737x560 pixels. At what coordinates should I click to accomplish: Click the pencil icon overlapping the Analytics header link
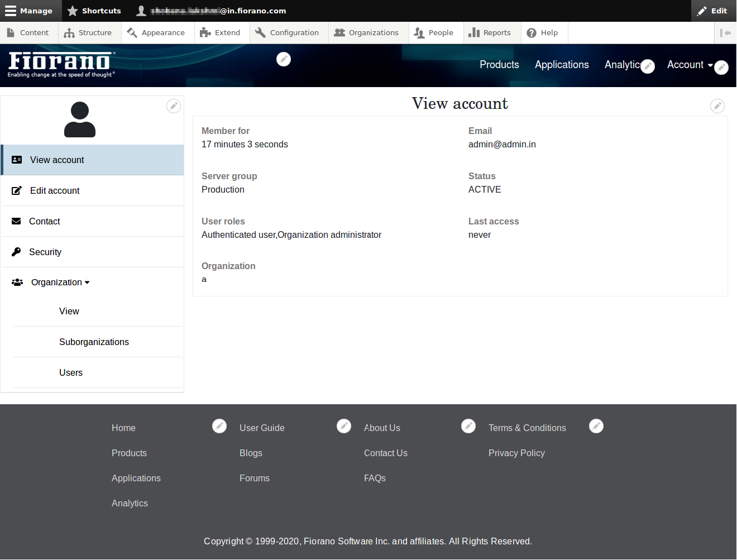point(648,66)
